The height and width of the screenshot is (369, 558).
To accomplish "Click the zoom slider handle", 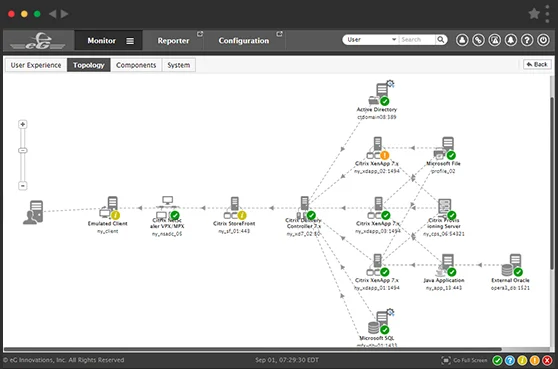I will click(x=22, y=151).
